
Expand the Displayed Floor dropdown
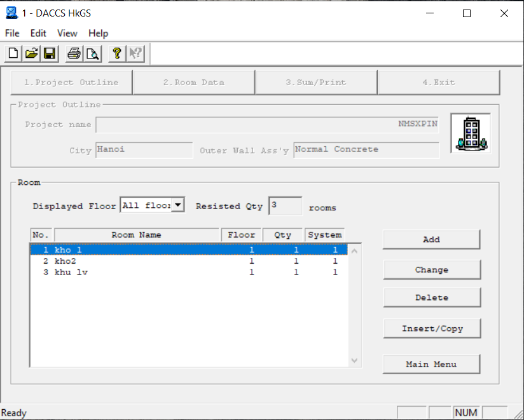click(178, 205)
